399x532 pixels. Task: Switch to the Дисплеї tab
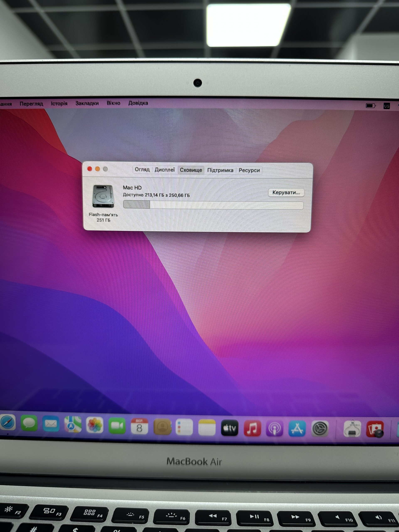coord(165,170)
